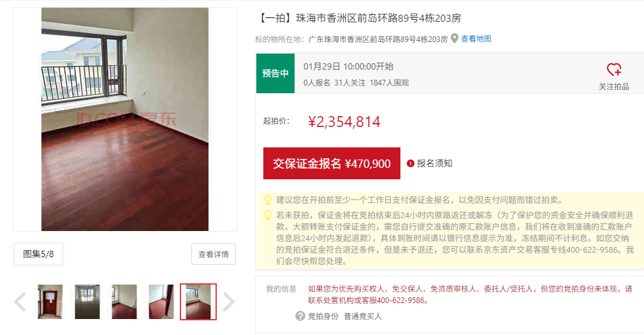Select the red door thumbnail
Screen dimensions: 644x335
tap(50, 302)
